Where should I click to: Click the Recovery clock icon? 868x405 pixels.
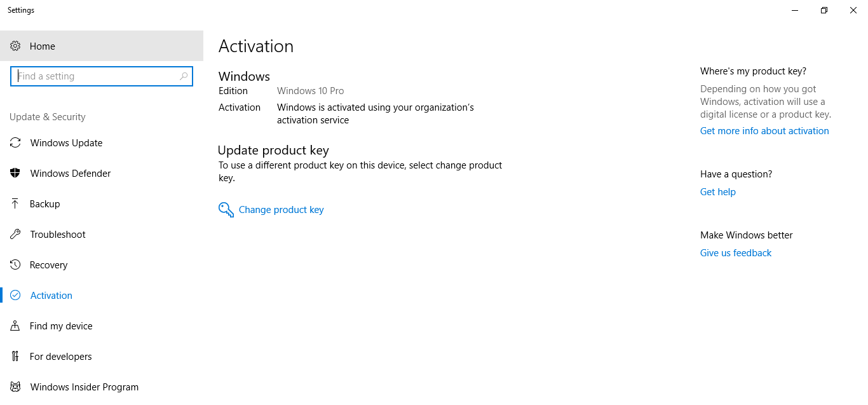15,265
